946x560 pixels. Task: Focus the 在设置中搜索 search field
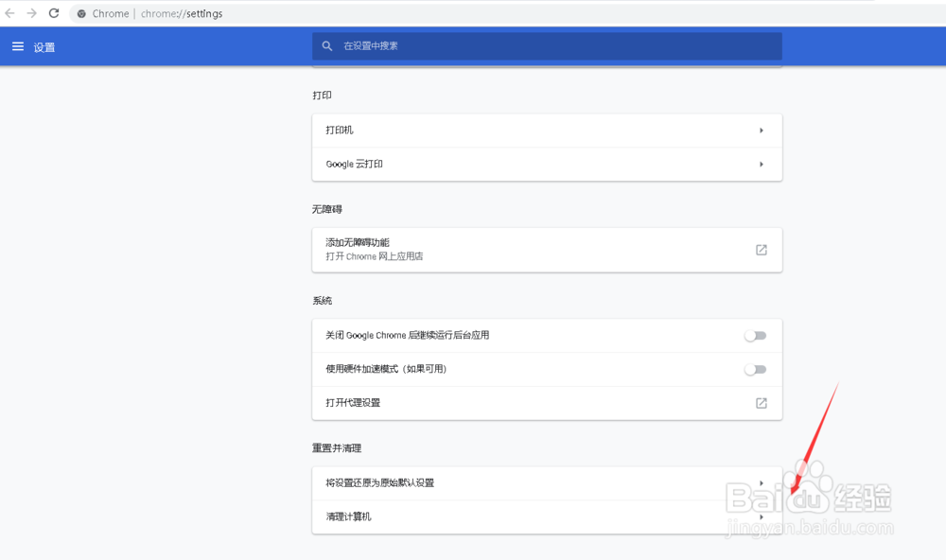point(547,45)
